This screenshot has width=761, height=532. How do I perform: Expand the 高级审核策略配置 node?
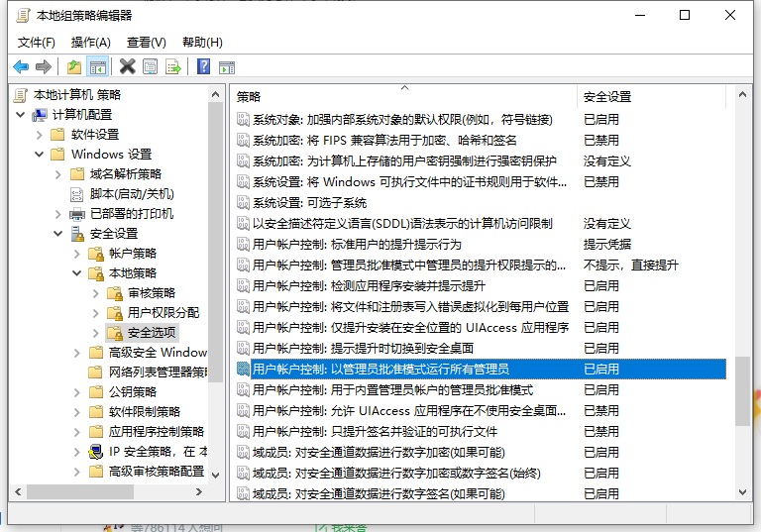pyautogui.click(x=77, y=472)
